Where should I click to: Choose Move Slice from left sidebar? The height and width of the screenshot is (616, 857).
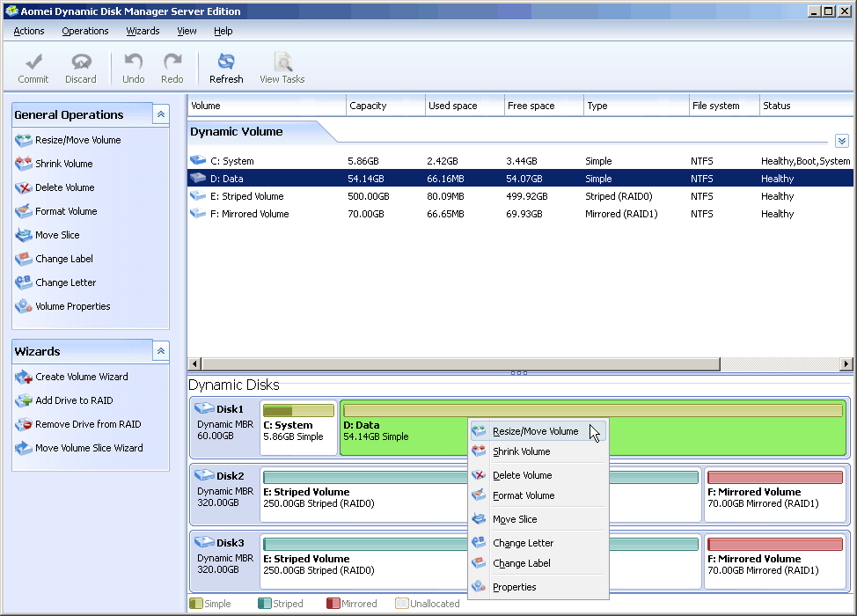point(57,235)
